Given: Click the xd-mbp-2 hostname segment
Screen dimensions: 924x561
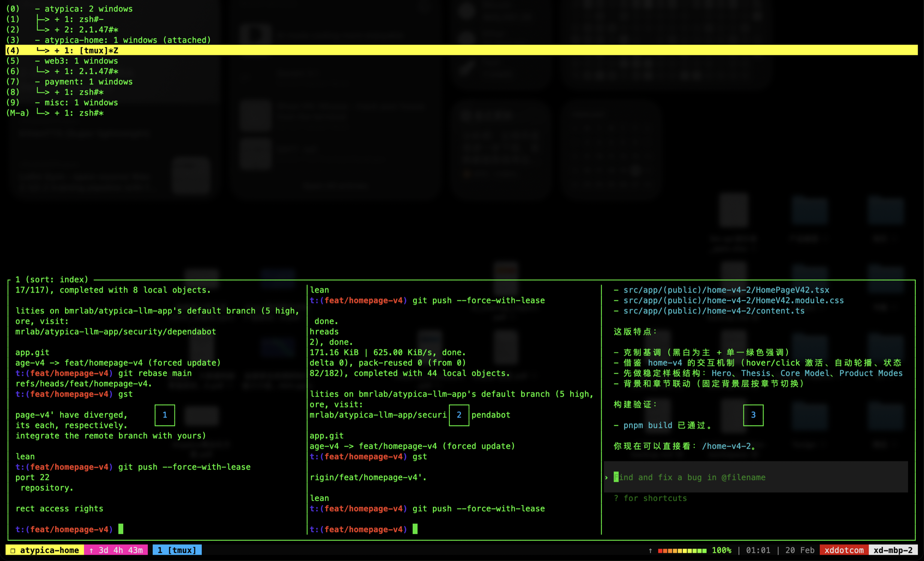Looking at the screenshot, I should pos(893,550).
